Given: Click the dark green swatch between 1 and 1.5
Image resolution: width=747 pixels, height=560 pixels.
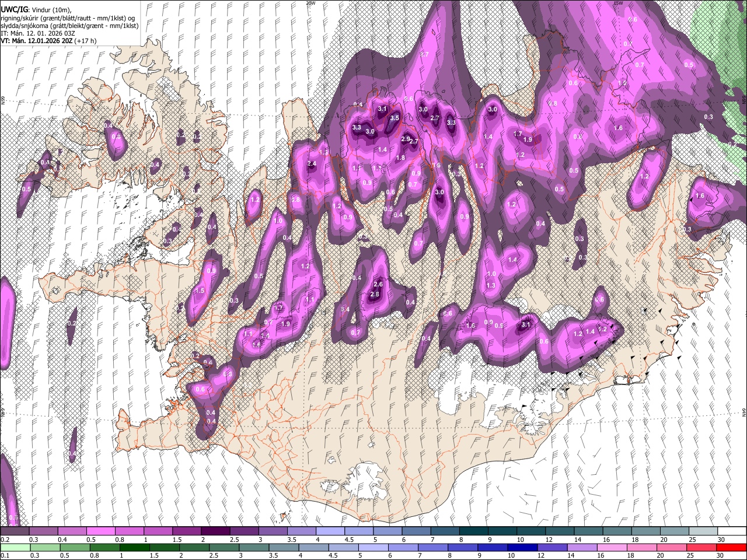Looking at the screenshot, I should [x=134, y=547].
